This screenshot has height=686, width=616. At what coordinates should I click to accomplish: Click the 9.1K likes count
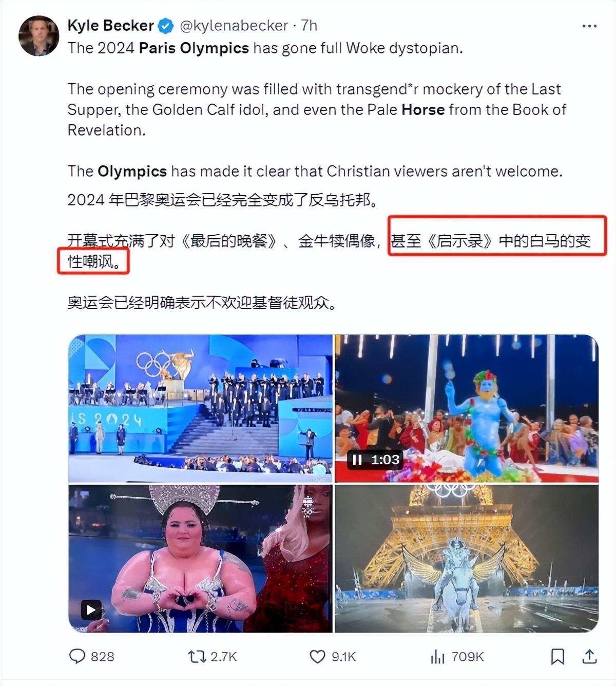pyautogui.click(x=343, y=657)
